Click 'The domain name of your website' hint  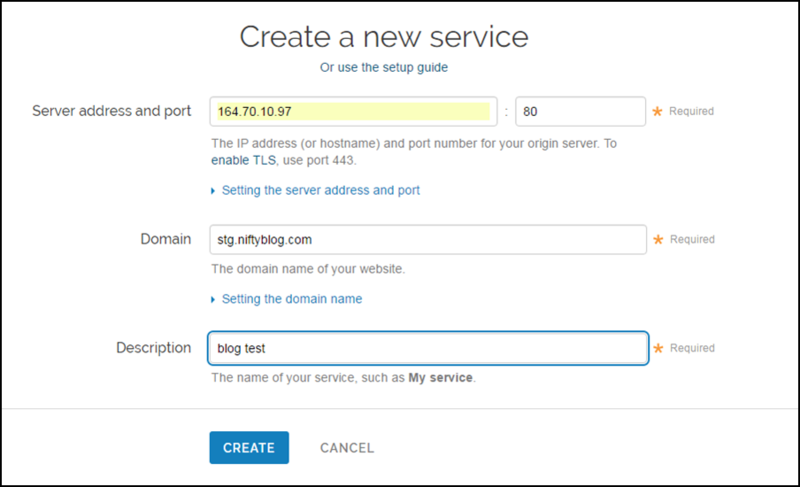pyautogui.click(x=308, y=269)
